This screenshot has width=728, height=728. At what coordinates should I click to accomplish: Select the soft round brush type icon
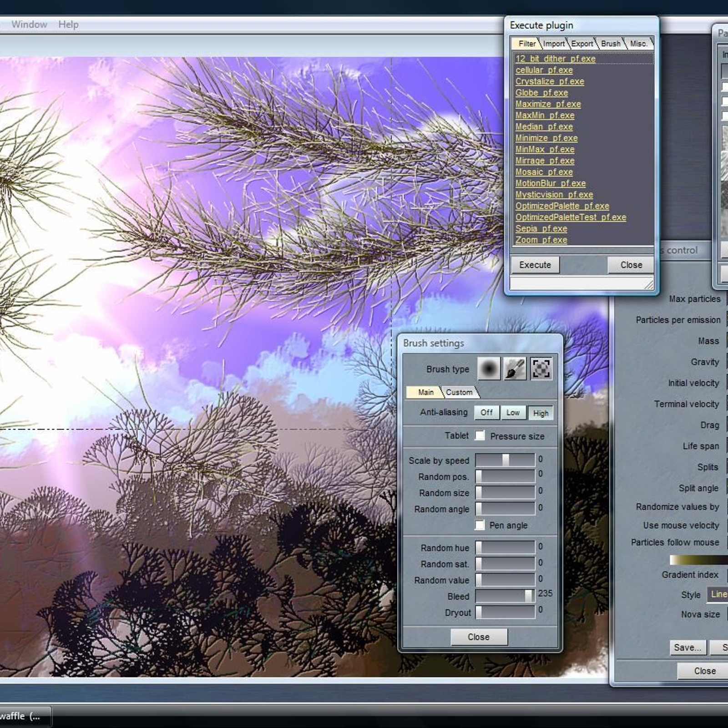[489, 369]
